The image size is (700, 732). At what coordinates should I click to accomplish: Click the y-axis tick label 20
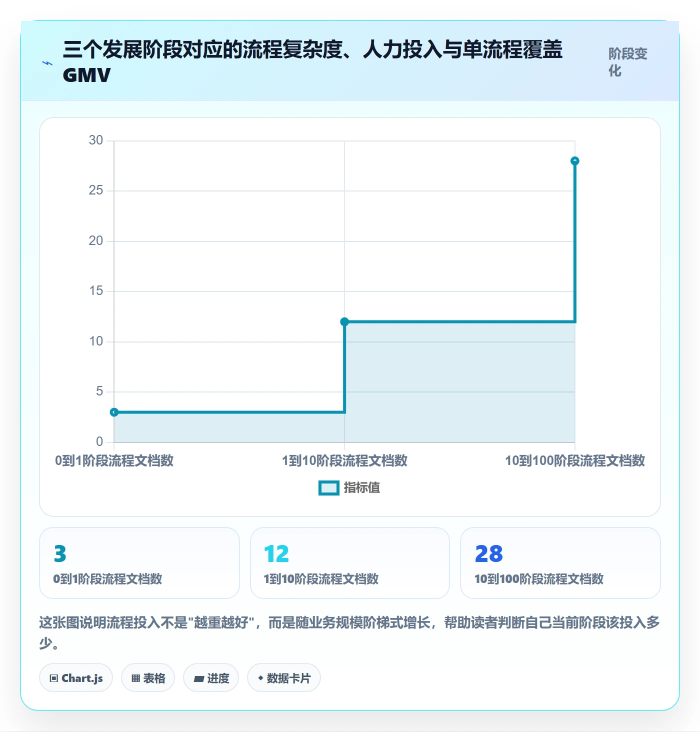pos(96,241)
